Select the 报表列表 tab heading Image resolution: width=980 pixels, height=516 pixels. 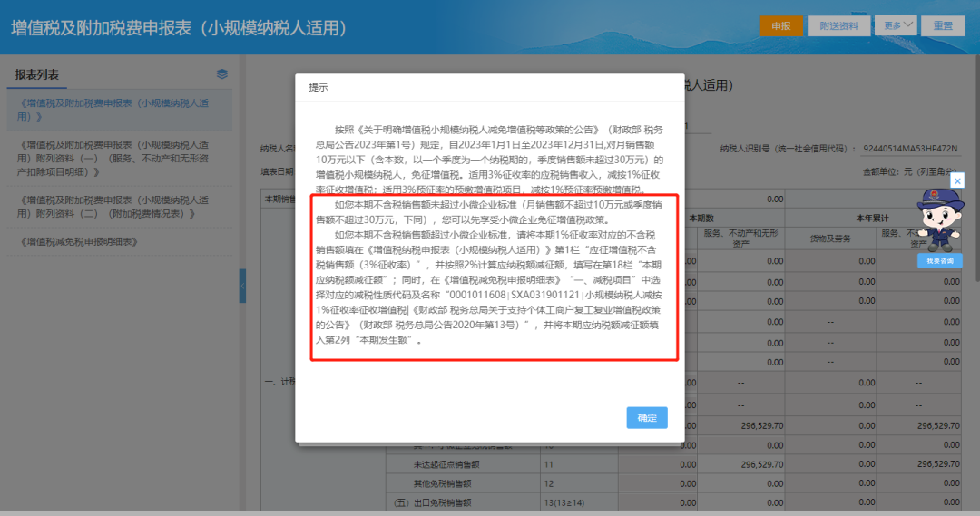point(37,75)
